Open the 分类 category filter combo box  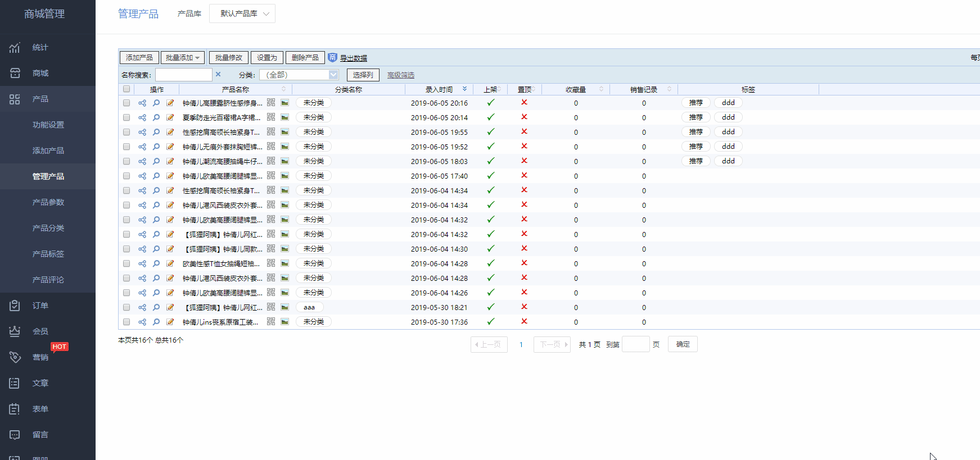(x=299, y=75)
